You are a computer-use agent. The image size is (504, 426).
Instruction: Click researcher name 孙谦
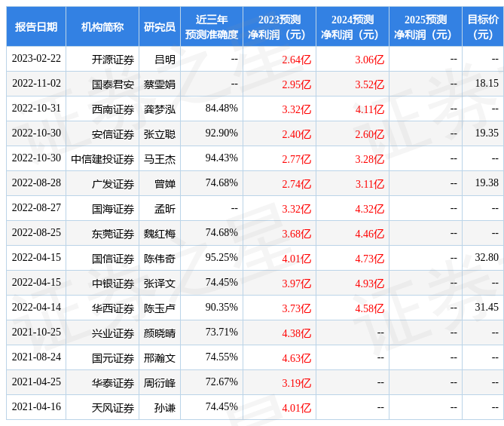(165, 408)
